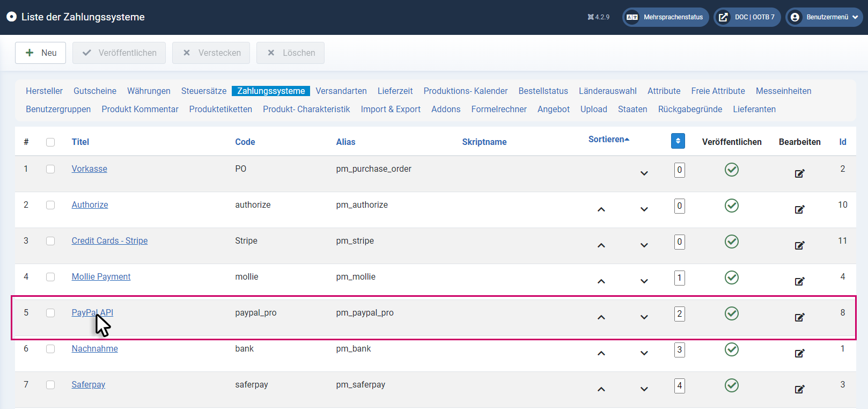Check the PayPal API row checkbox

50,313
